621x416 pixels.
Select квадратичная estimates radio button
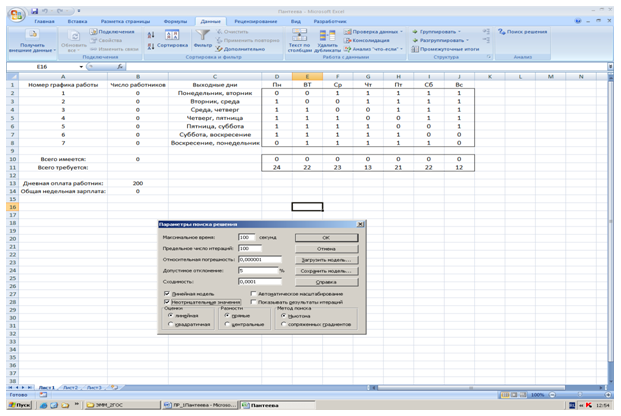[171, 324]
